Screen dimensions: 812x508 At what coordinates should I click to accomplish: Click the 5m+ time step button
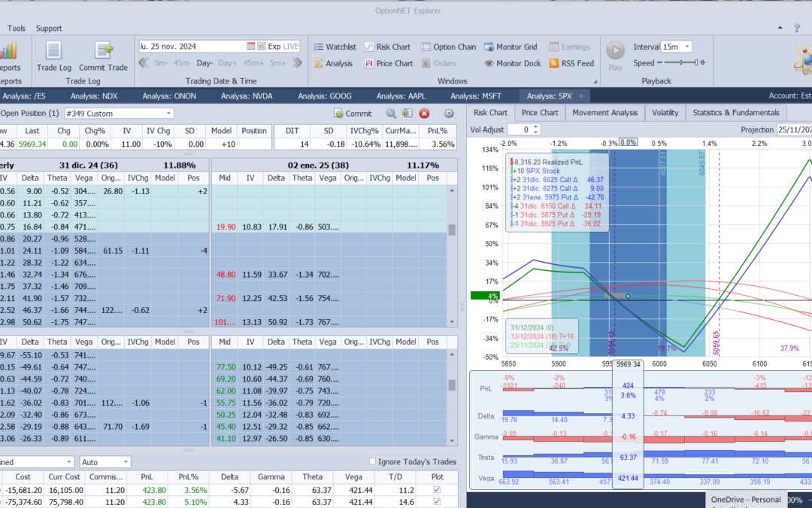(277, 63)
